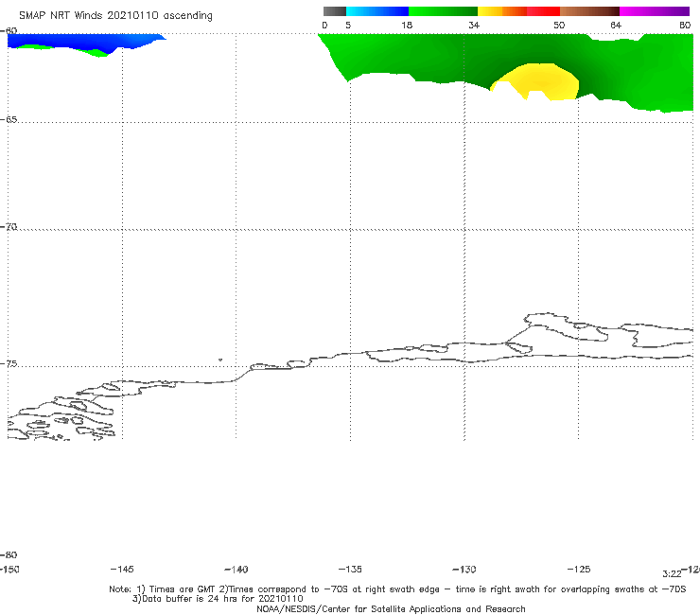Click the NOAA/NESDIS credit line
The height and width of the screenshot is (615, 700).
coord(391,608)
